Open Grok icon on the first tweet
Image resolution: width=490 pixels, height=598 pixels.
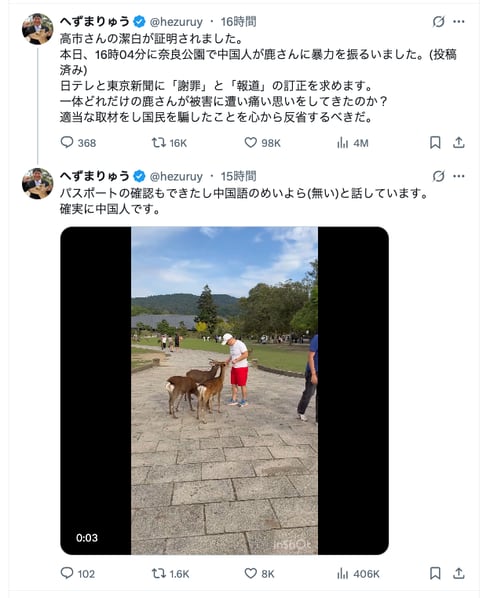coord(438,22)
